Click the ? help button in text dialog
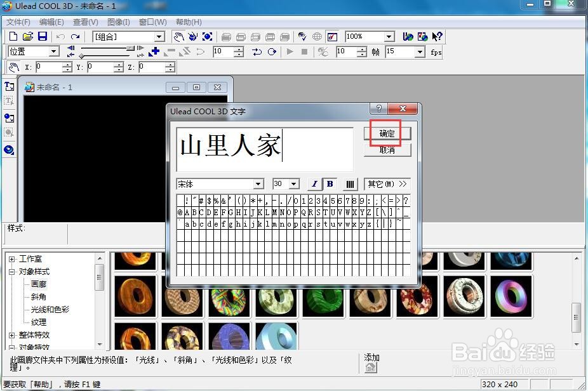This screenshot has height=391, width=588. pyautogui.click(x=378, y=109)
